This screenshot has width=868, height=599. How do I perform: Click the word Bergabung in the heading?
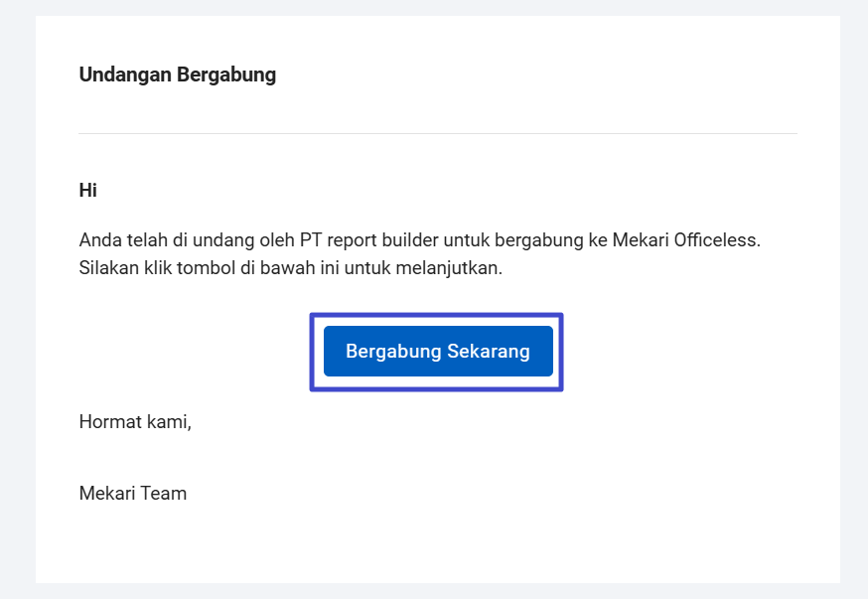point(225,75)
